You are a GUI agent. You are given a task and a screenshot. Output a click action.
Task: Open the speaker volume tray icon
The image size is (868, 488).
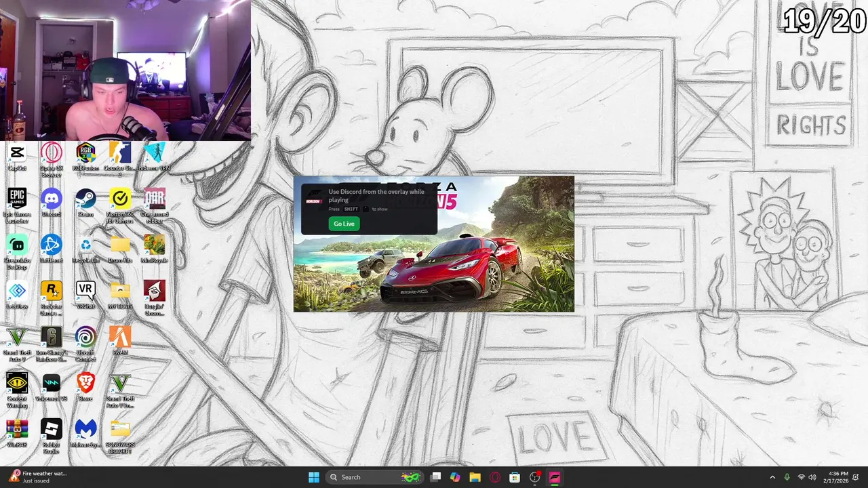pos(812,477)
